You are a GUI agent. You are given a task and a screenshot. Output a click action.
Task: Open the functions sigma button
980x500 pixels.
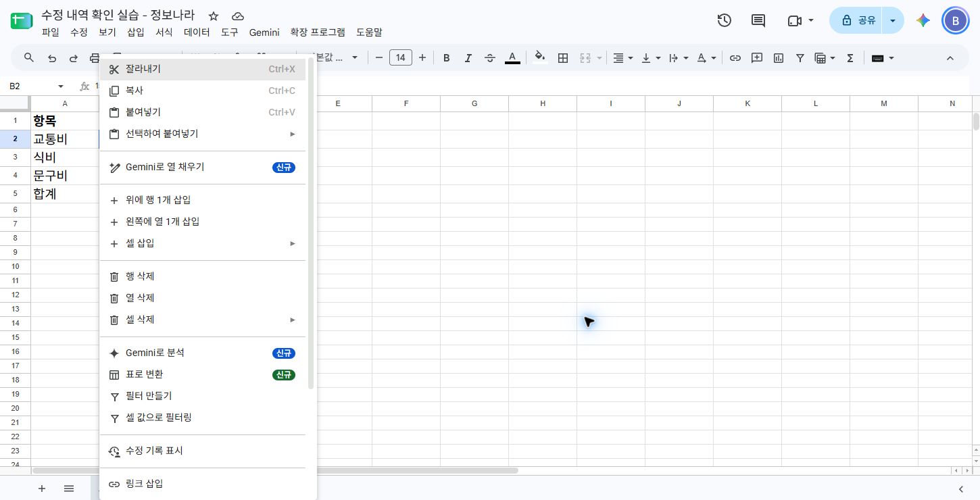850,58
